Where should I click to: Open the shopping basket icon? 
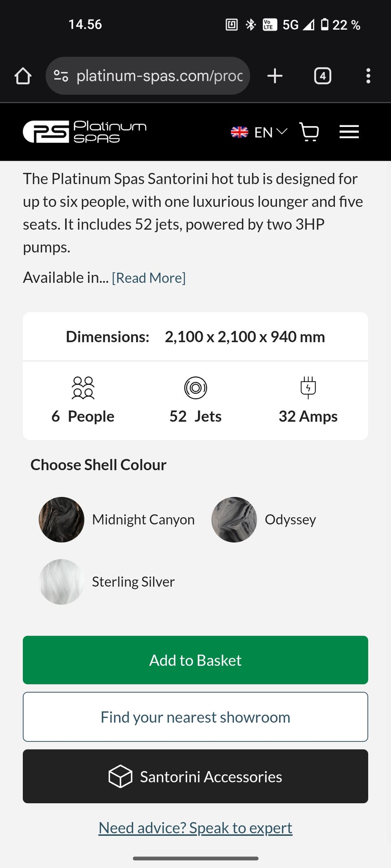309,132
